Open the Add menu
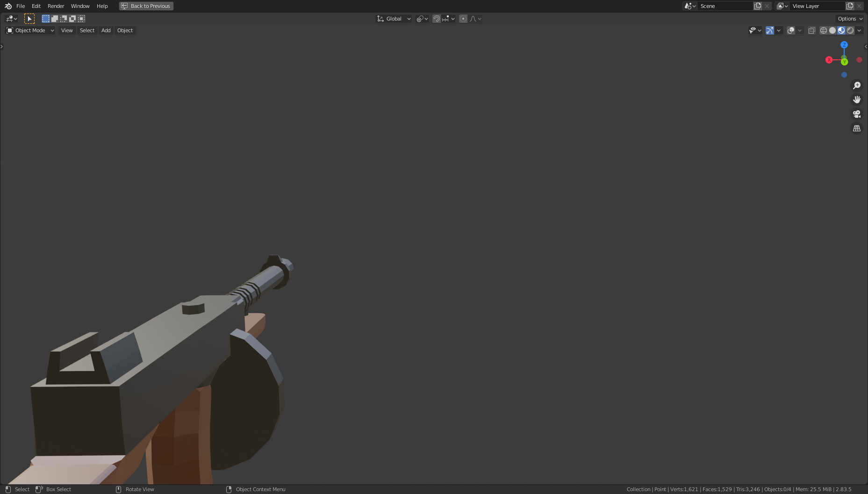 coord(106,30)
